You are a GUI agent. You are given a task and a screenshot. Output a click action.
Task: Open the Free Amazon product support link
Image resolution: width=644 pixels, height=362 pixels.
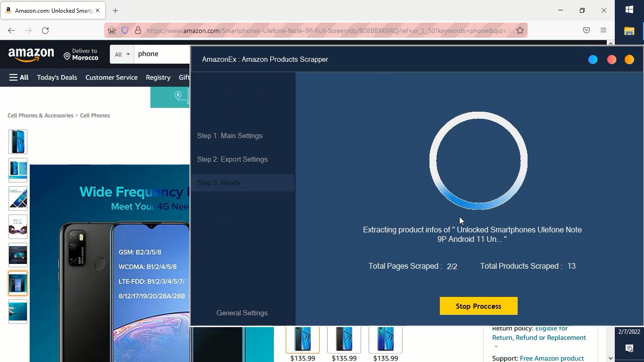[x=552, y=358]
